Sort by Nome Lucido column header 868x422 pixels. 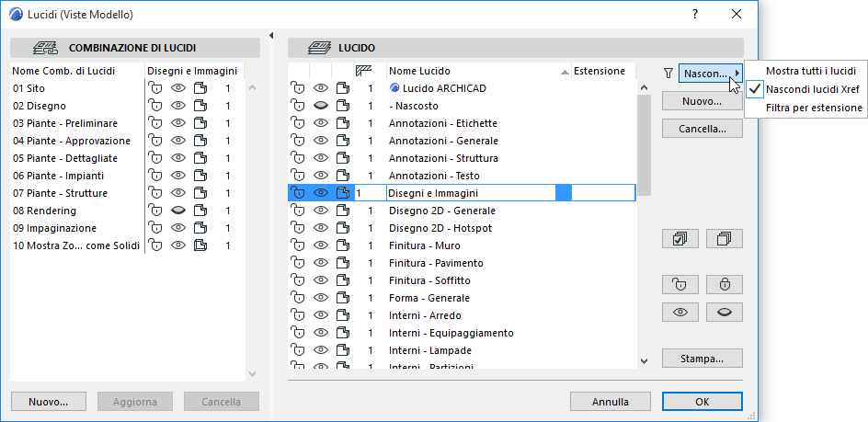479,71
